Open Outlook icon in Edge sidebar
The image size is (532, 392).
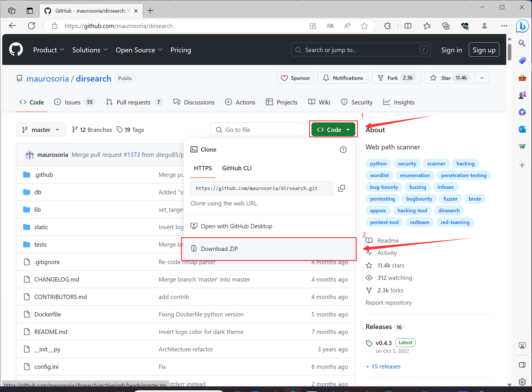(522, 129)
